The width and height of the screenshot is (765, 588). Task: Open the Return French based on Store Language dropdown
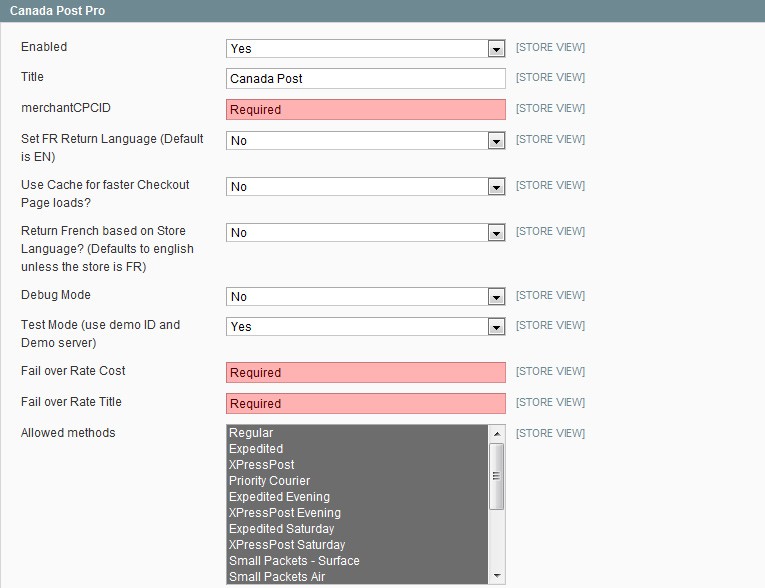[x=365, y=232]
